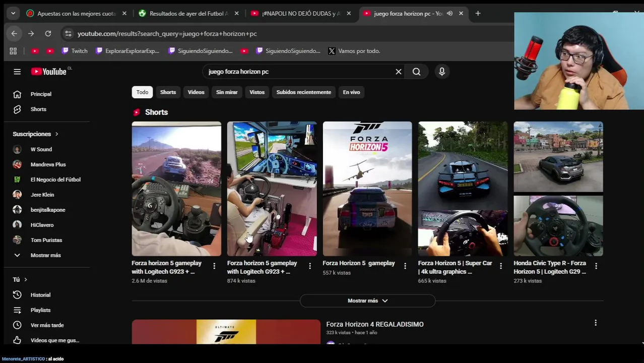Reload the current page

(48, 34)
